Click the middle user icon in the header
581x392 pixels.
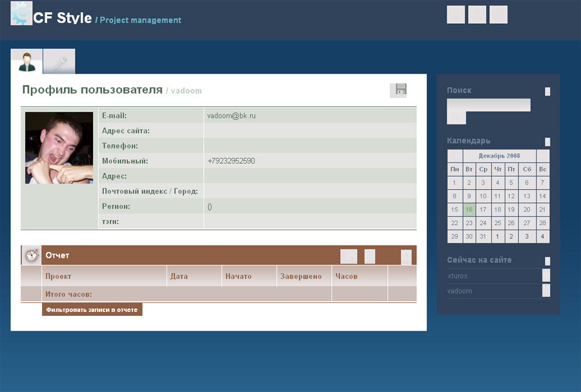tap(477, 15)
